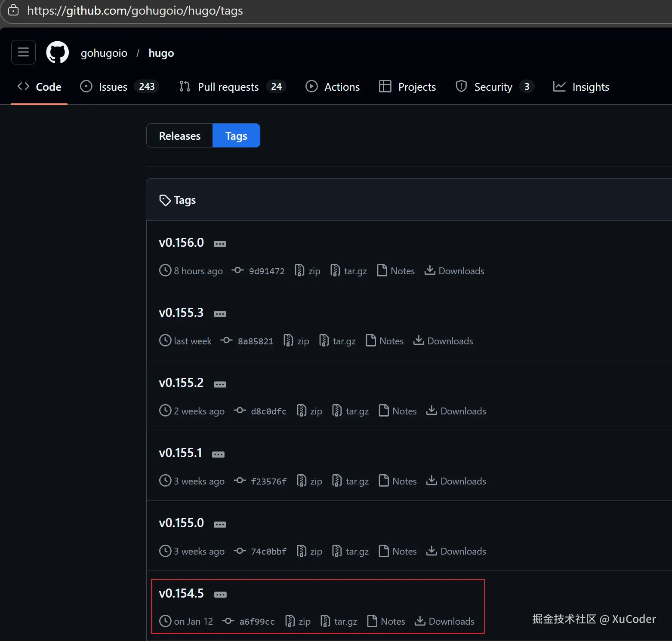Open Notes for v0.155.3
Image resolution: width=672 pixels, height=641 pixels.
tap(385, 341)
